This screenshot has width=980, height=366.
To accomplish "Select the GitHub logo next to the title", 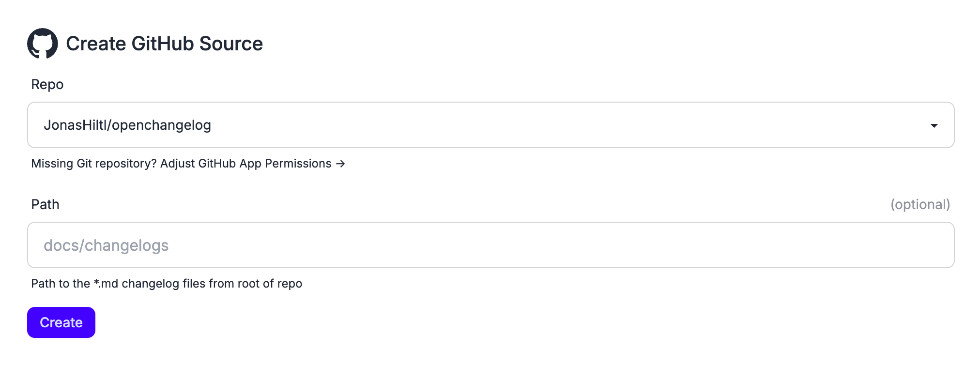I will [43, 43].
